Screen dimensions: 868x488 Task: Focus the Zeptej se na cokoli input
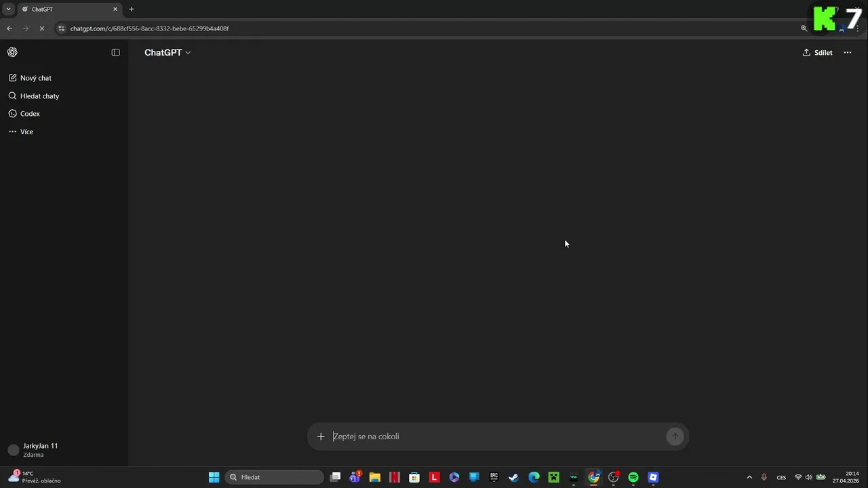497,436
